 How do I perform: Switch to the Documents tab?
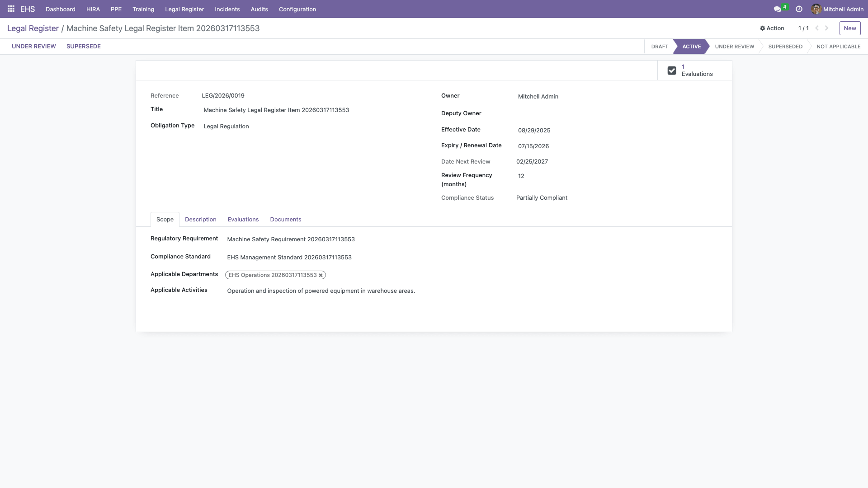tap(285, 220)
